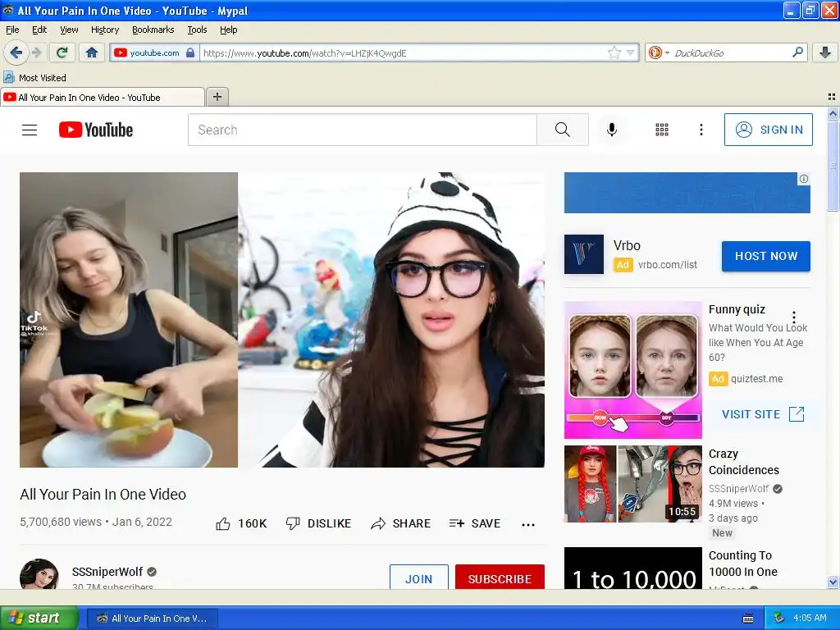Viewport: 840px width, 630px height.
Task: Open the Funny quiz ad thumbnail
Action: [x=633, y=370]
